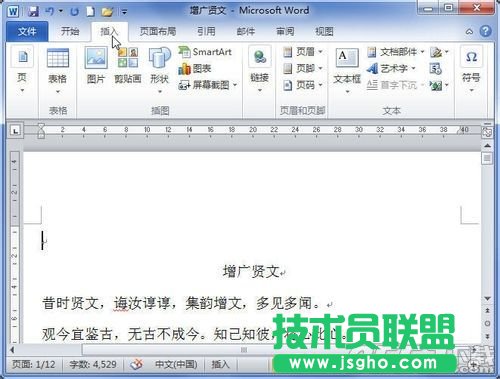Click language 中文(中国) in status bar
This screenshot has width=500, height=379.
point(176,364)
